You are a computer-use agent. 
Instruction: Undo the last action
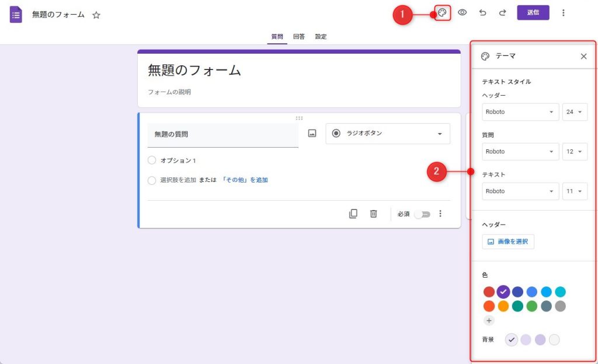point(482,13)
